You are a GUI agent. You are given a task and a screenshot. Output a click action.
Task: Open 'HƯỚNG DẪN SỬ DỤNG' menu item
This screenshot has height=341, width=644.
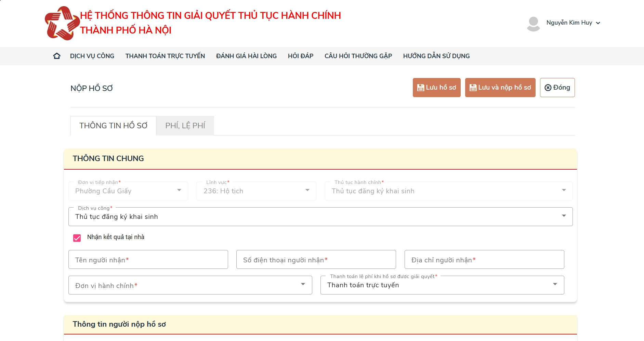[x=436, y=56]
